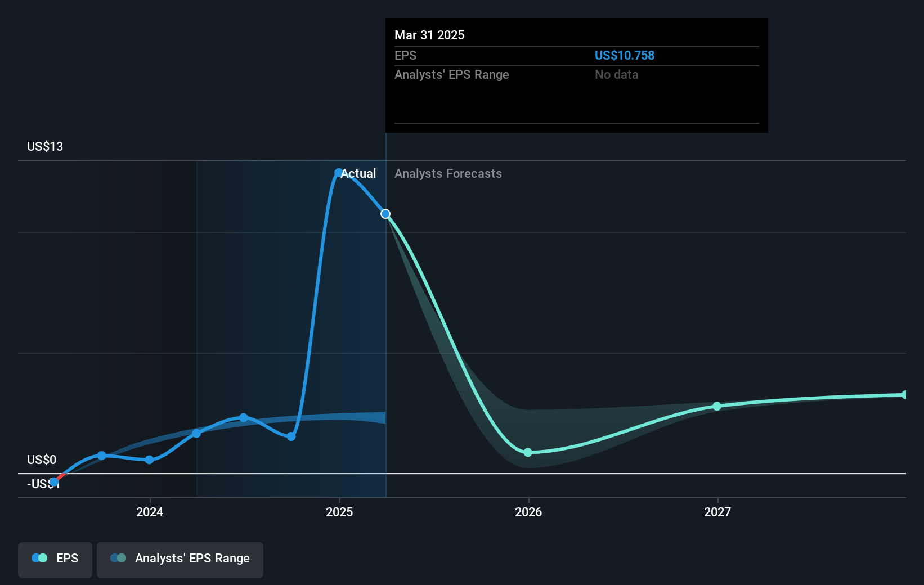Click the 2026 x-axis label

[x=528, y=512]
